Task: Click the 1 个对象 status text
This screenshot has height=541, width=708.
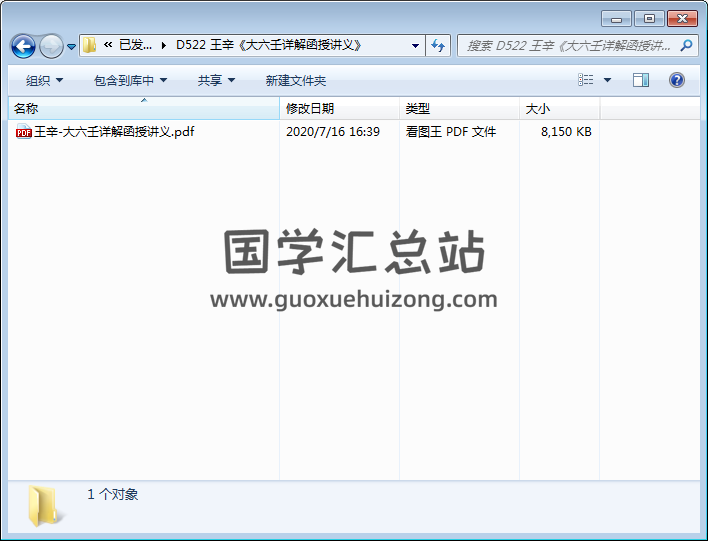Action: tap(112, 494)
